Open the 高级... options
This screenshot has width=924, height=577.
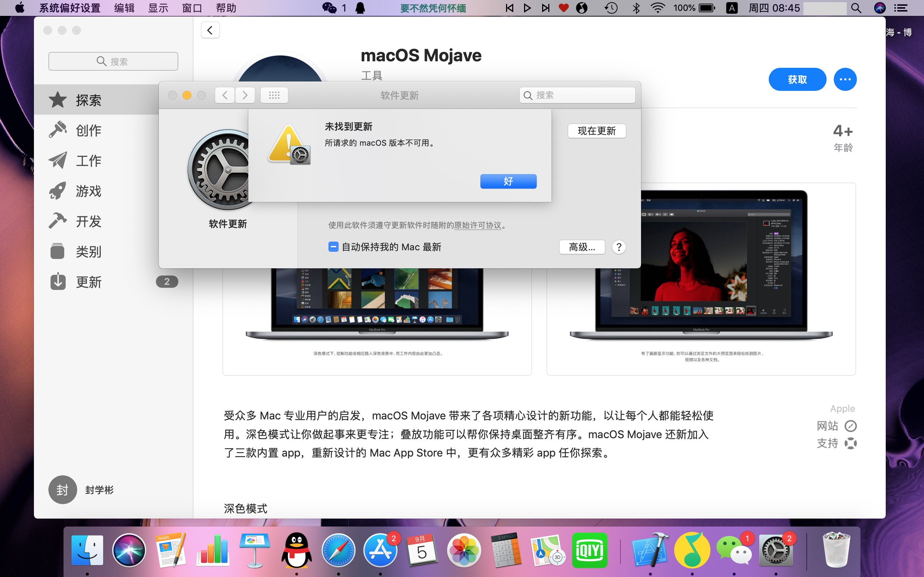581,247
